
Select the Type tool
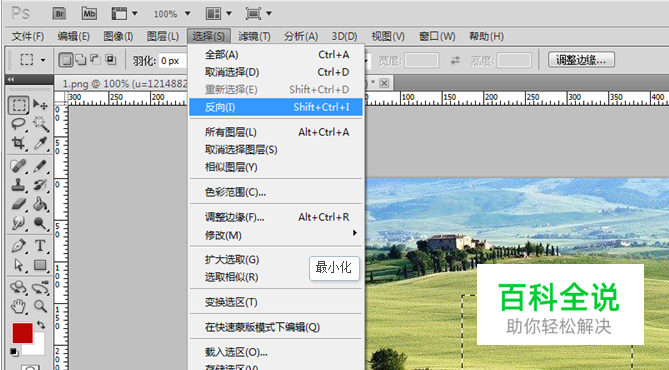pyautogui.click(x=40, y=246)
